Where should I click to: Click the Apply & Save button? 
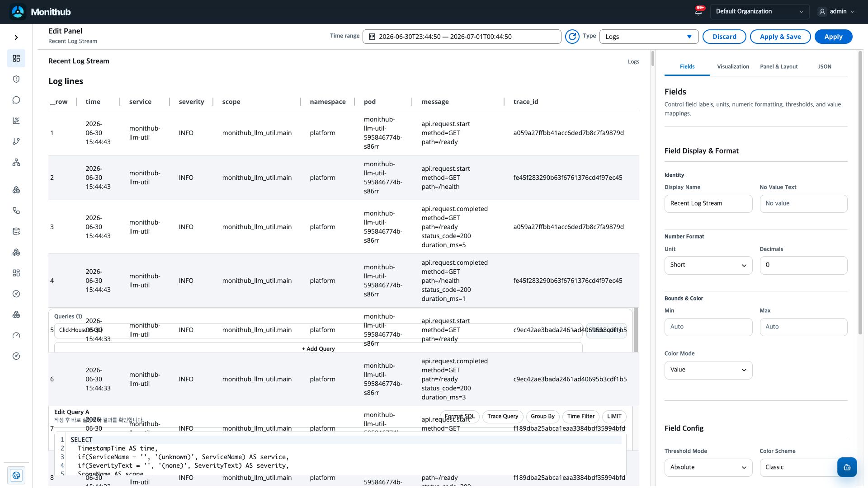pyautogui.click(x=780, y=37)
